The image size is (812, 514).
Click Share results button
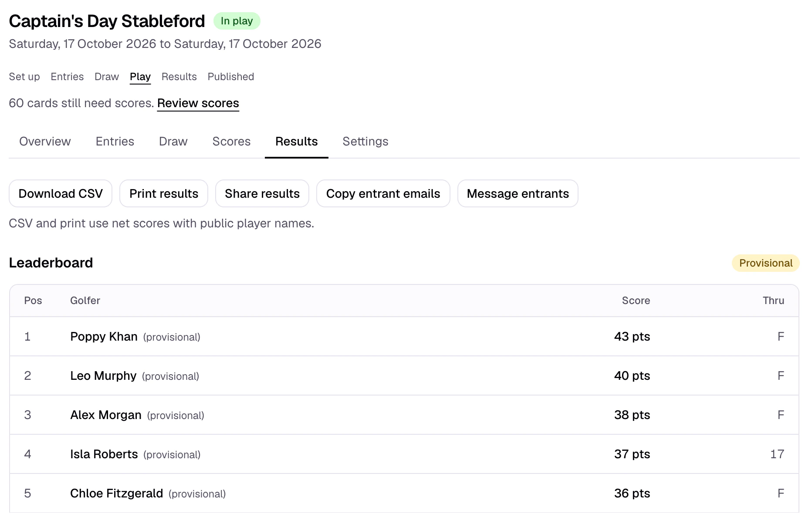click(x=262, y=193)
